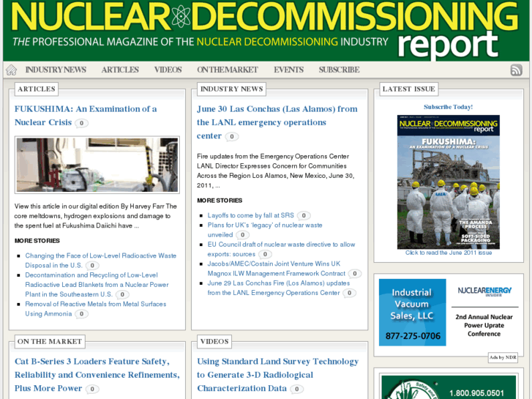The width and height of the screenshot is (532, 399).
Task: Click the Industry News section heading
Action: [231, 89]
